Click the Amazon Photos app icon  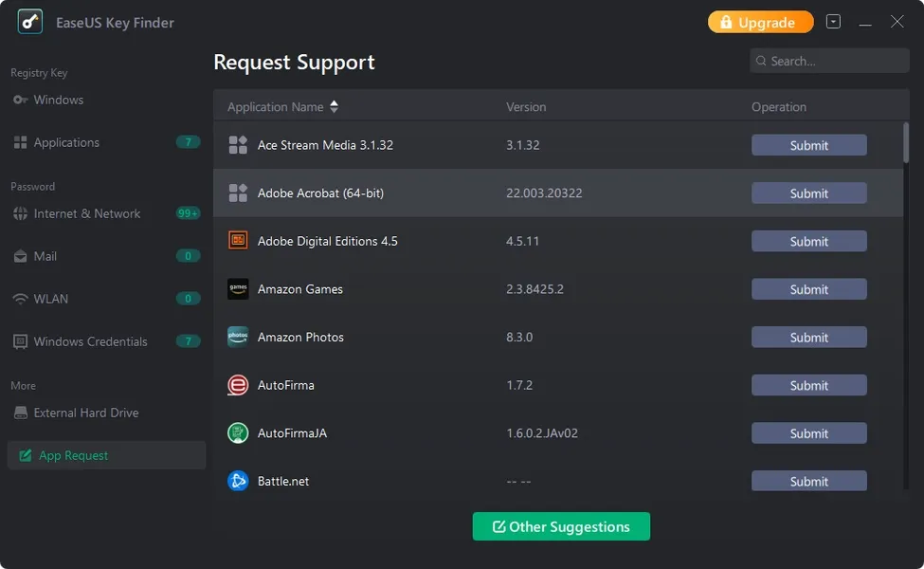click(x=238, y=338)
